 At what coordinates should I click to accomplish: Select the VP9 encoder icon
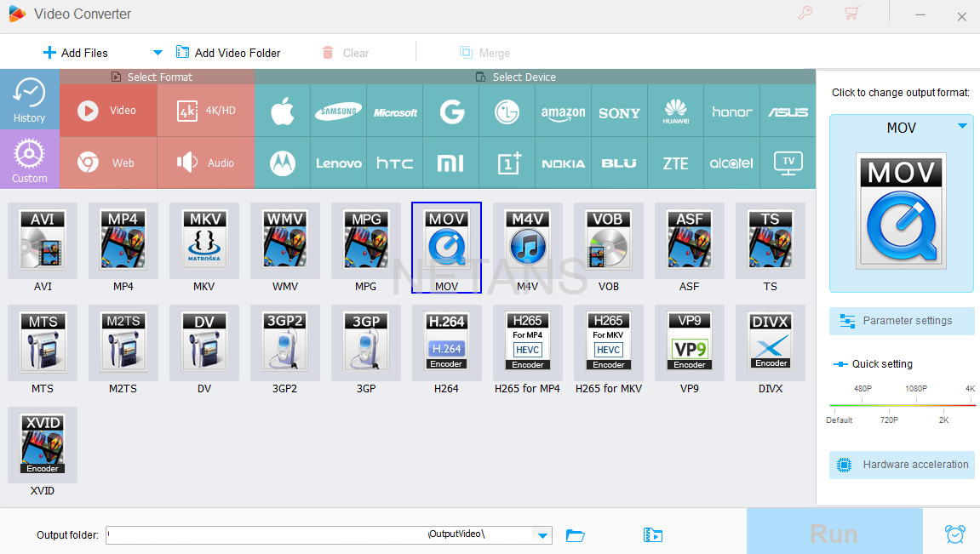[690, 343]
